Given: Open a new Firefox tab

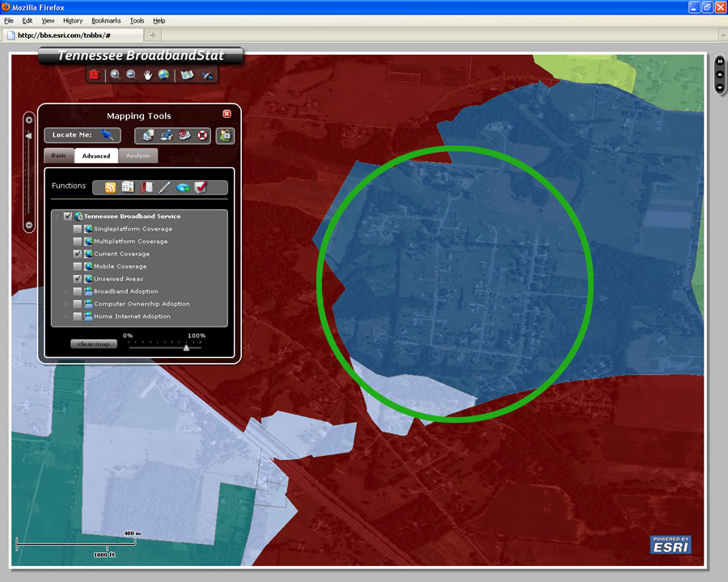Looking at the screenshot, I should coord(153,36).
